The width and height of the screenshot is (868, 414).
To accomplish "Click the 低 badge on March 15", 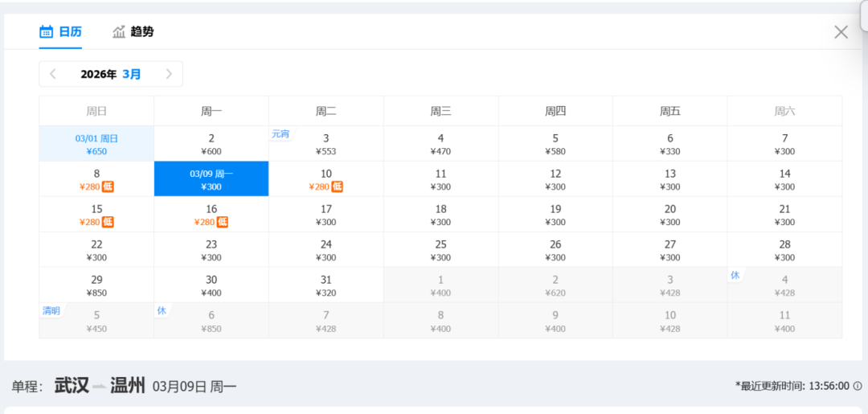I will click(x=108, y=222).
